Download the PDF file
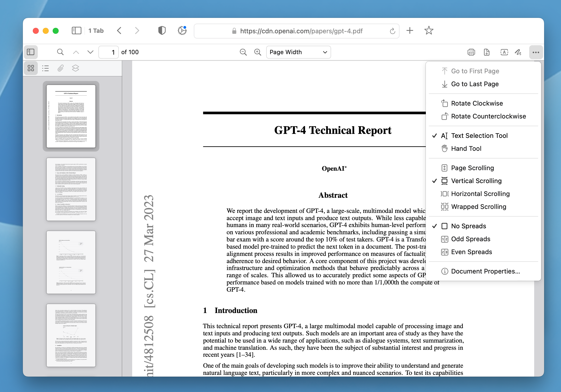 pyautogui.click(x=487, y=52)
